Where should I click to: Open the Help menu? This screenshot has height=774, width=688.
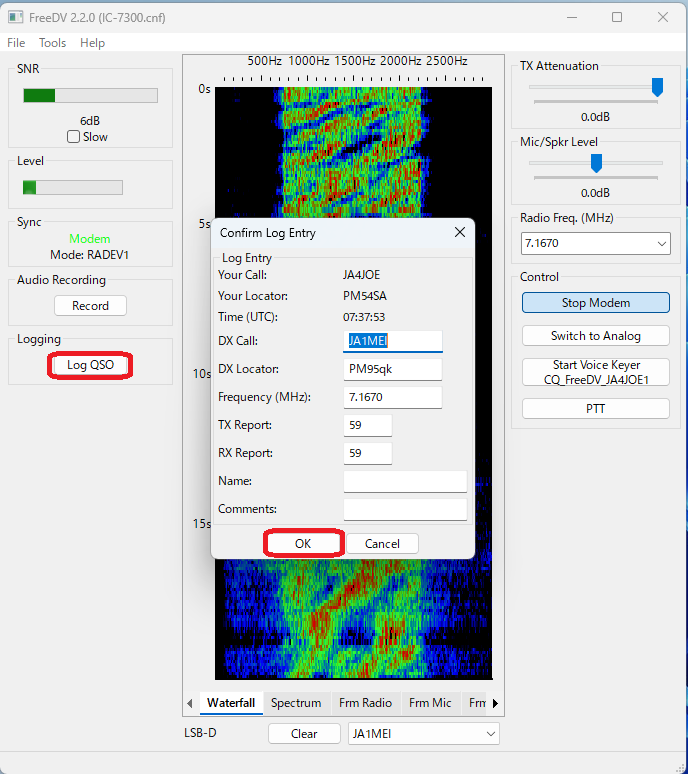pos(92,43)
